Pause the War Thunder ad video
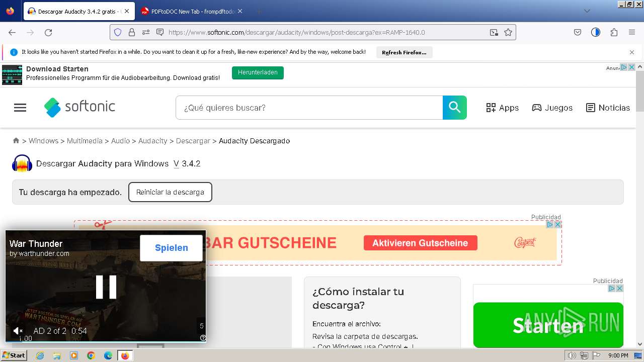 [106, 287]
